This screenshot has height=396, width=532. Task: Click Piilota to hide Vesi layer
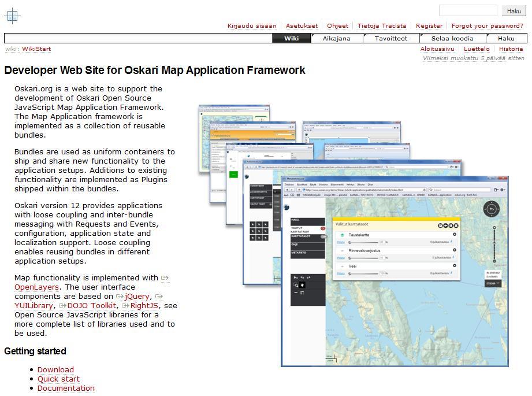coord(341,273)
